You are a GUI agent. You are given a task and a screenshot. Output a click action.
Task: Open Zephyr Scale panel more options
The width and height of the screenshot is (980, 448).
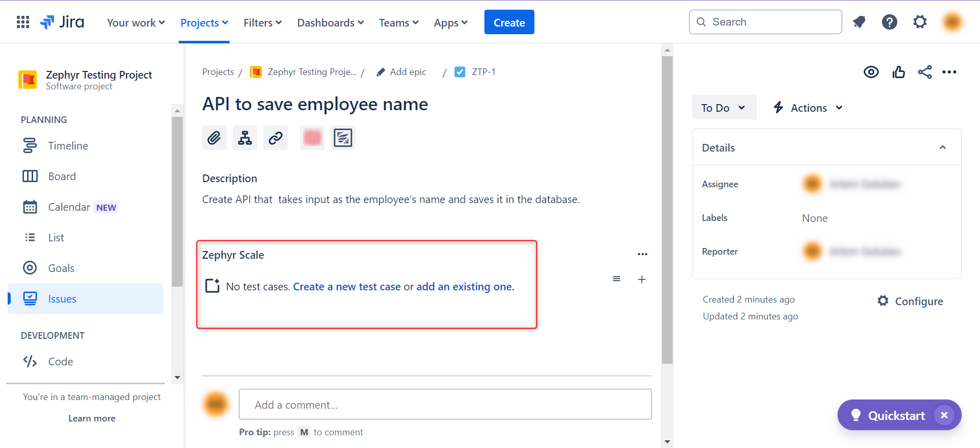pos(643,254)
